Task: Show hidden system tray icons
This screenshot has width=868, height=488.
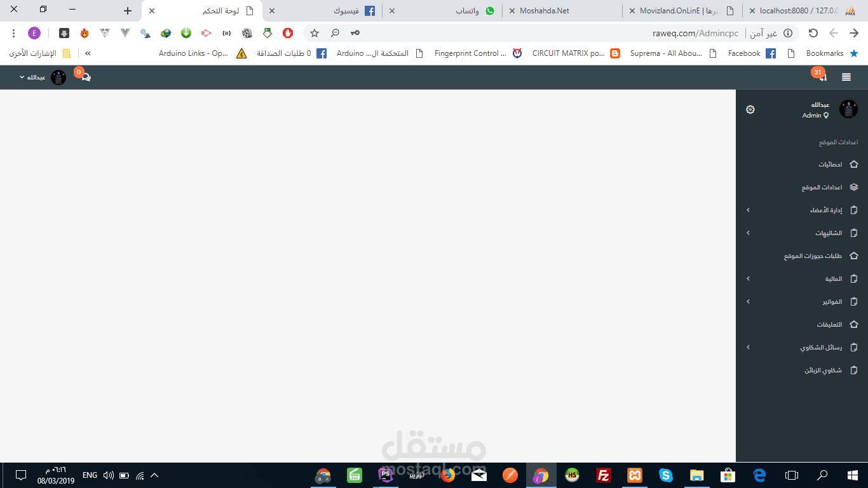Action: pyautogui.click(x=154, y=475)
